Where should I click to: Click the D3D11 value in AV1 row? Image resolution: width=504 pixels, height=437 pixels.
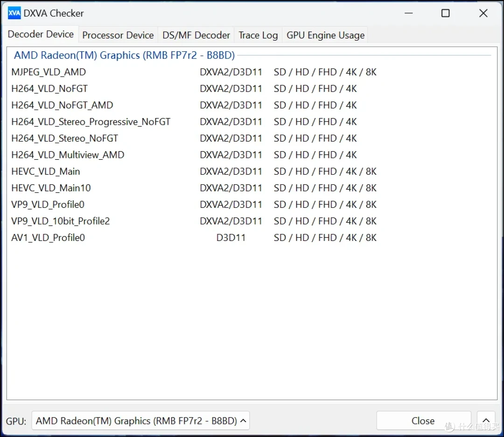231,238
